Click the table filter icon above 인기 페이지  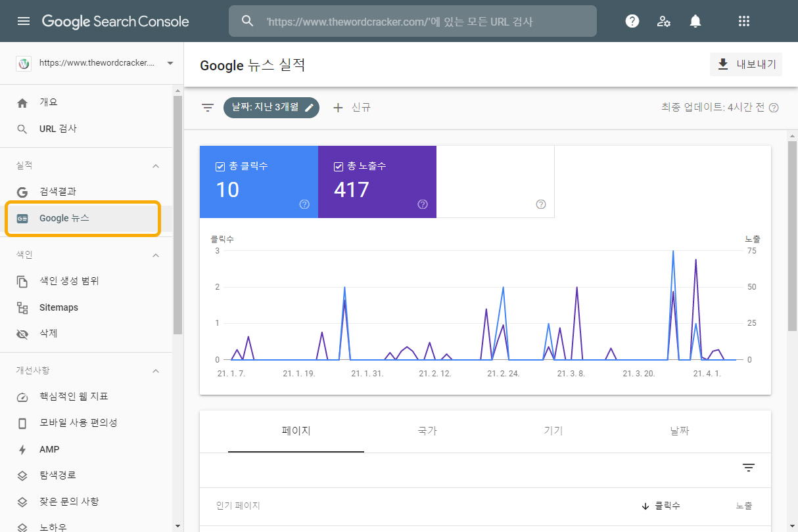(748, 468)
